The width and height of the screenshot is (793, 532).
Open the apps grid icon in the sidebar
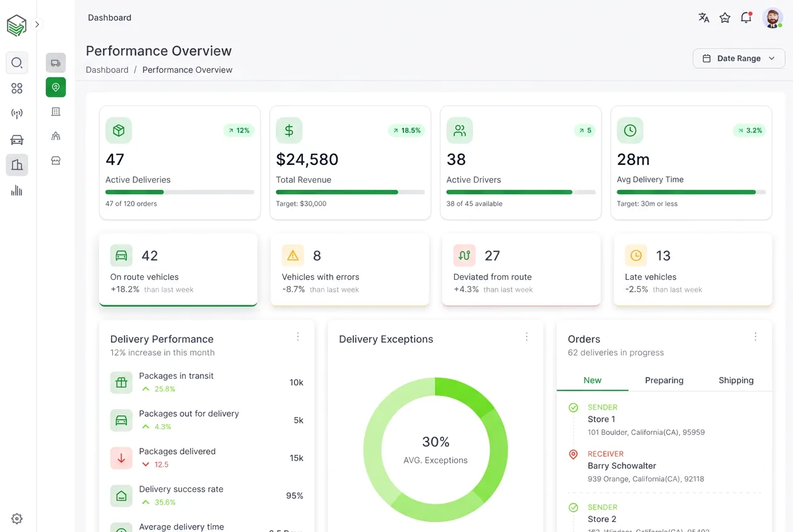[x=17, y=88]
